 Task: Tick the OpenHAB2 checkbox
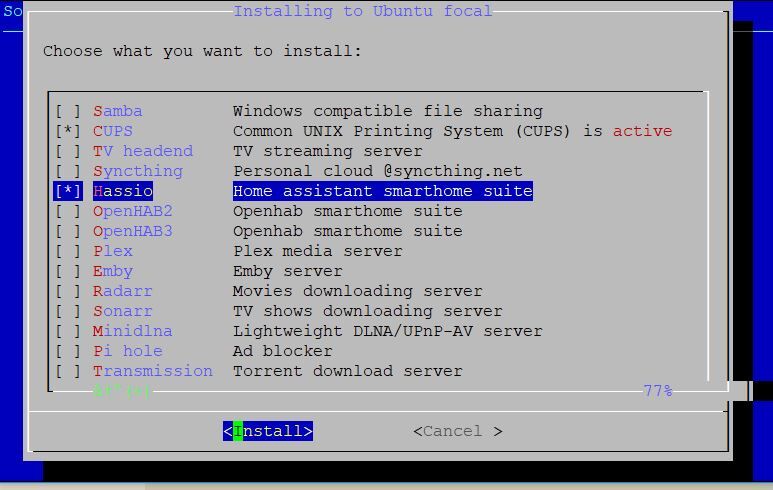point(68,211)
